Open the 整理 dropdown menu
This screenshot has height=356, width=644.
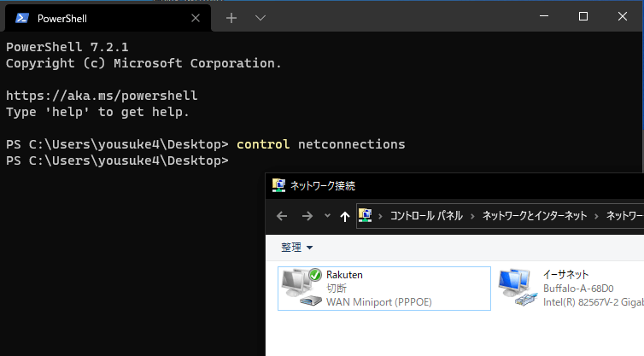(x=296, y=248)
